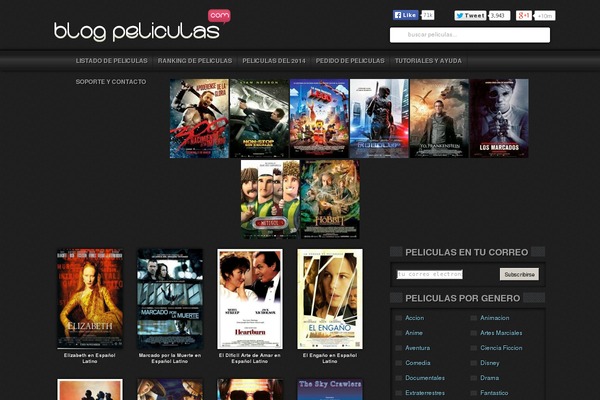Click the Facebook like count 71k

(427, 15)
